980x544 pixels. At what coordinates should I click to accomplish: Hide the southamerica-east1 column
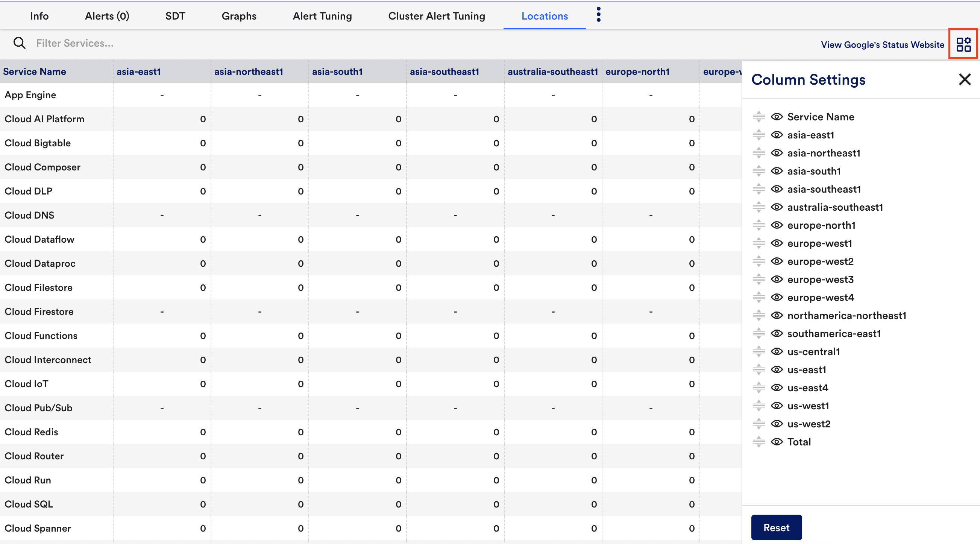click(777, 333)
